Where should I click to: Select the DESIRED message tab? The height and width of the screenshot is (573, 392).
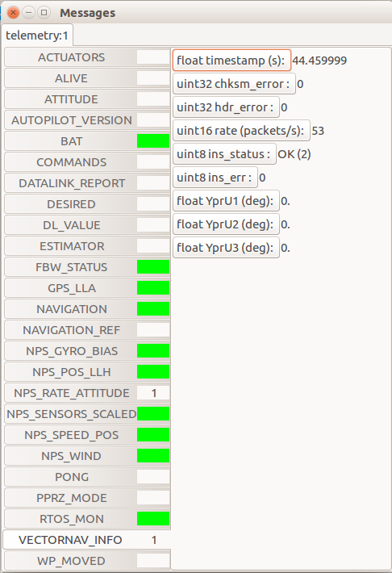pos(87,204)
